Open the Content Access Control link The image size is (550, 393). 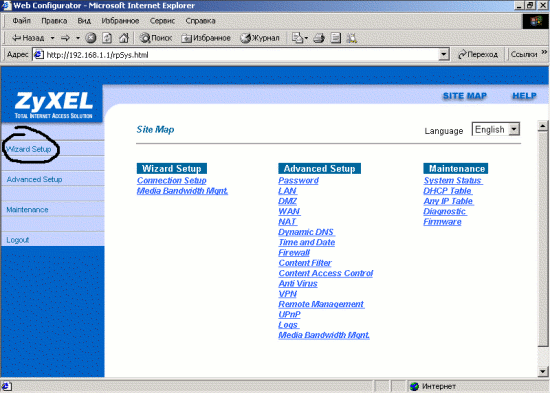(326, 273)
